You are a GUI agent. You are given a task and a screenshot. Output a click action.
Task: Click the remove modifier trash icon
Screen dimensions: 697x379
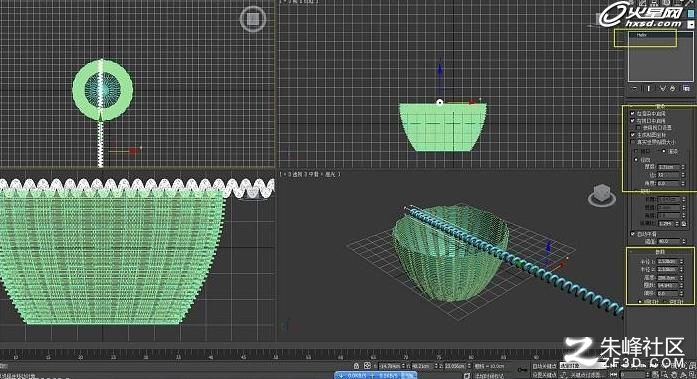coord(673,89)
